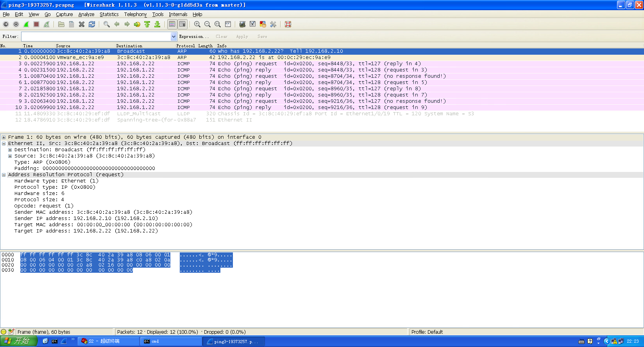Switch to S2 terminal taskbar window

coord(109,341)
